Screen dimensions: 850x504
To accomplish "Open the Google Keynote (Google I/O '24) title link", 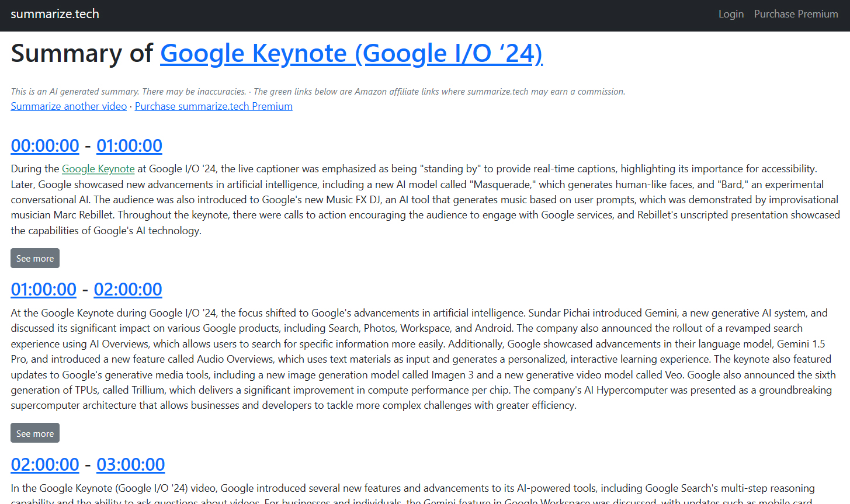I will 351,53.
